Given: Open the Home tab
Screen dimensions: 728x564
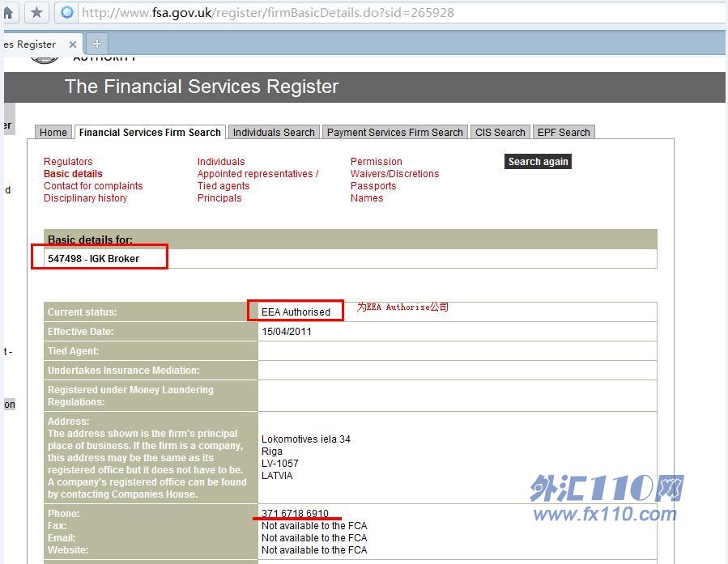Looking at the screenshot, I should click(53, 132).
